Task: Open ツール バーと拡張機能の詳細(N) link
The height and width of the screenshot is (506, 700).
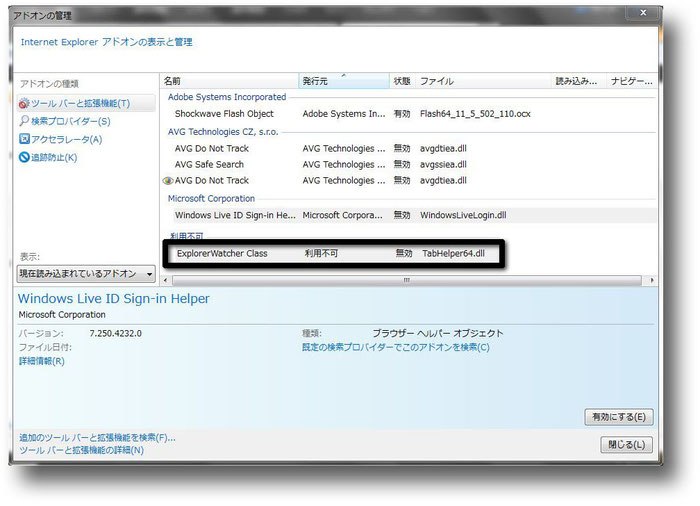Action: (x=81, y=450)
